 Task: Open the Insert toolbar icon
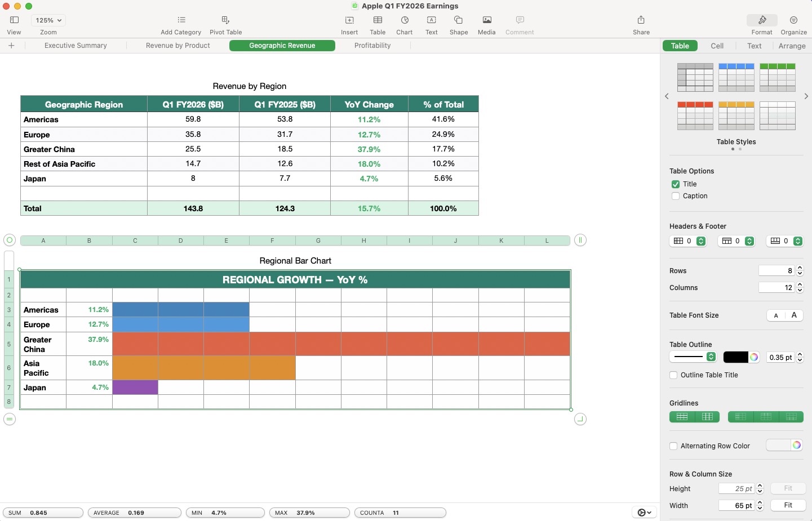click(349, 20)
